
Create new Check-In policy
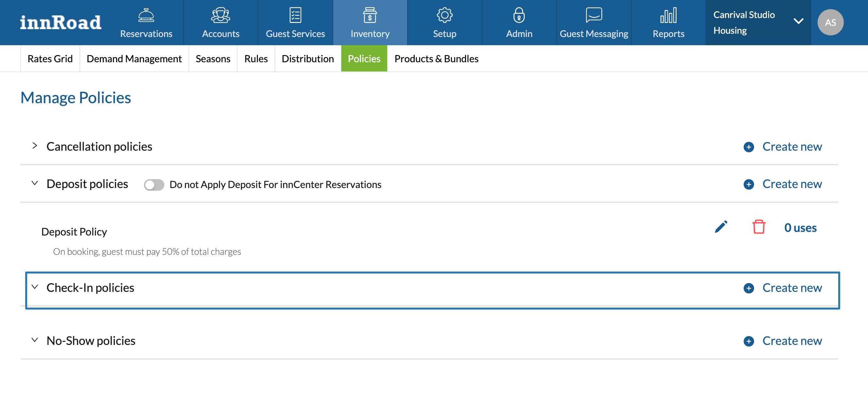pyautogui.click(x=783, y=288)
